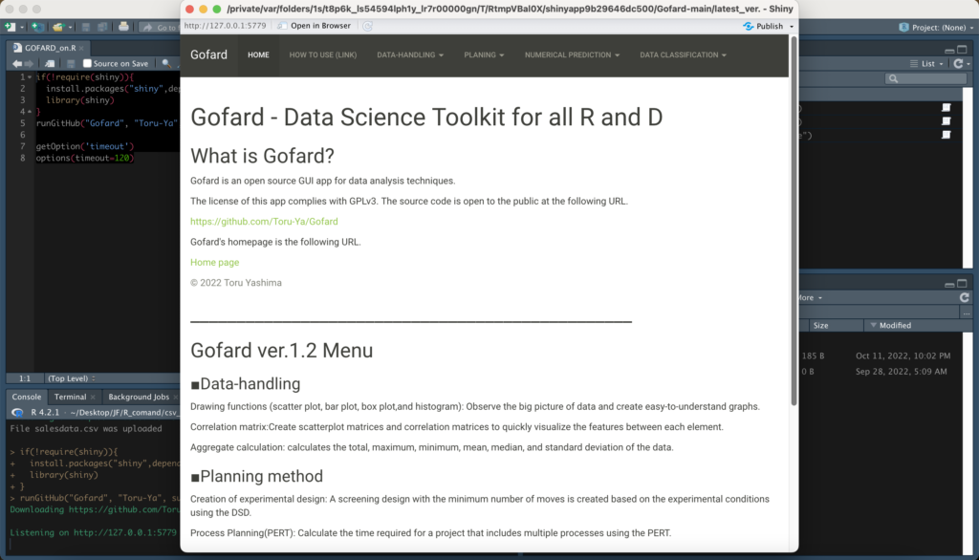
Task: Open the Data Classification dropdown menu
Action: pyautogui.click(x=684, y=55)
